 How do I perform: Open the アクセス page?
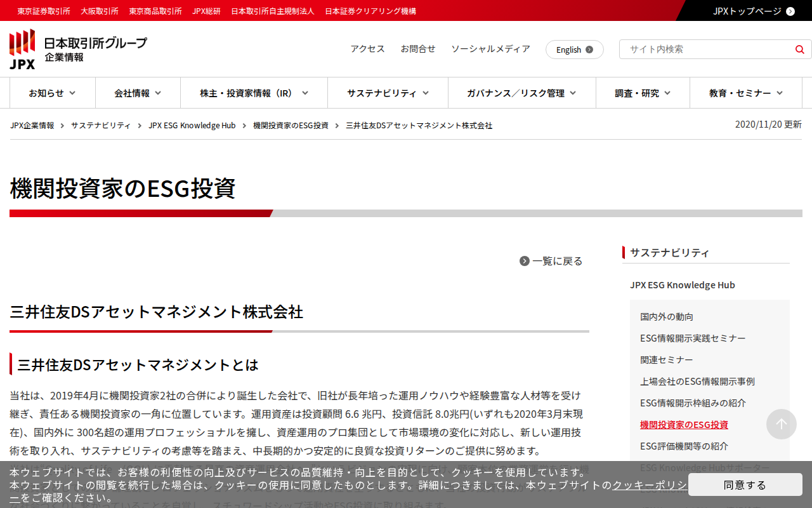pos(368,49)
